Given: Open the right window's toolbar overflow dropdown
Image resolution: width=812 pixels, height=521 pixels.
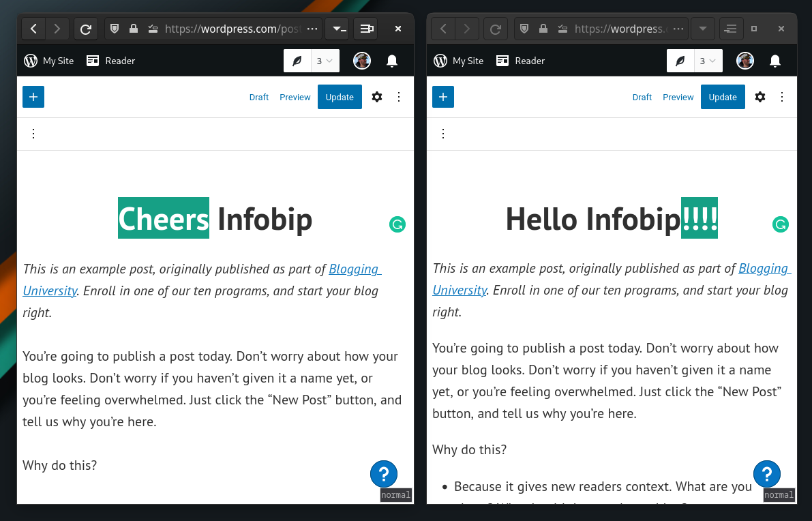Looking at the screenshot, I should [703, 29].
